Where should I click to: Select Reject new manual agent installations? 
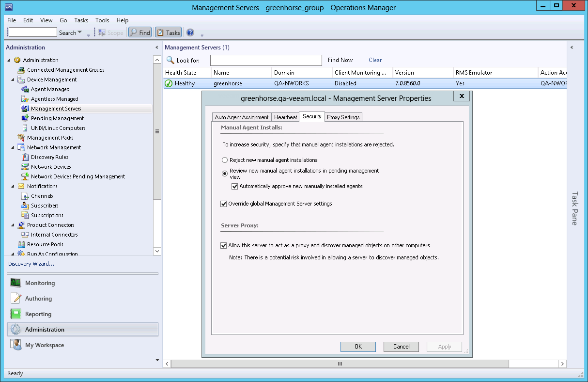[x=224, y=160]
